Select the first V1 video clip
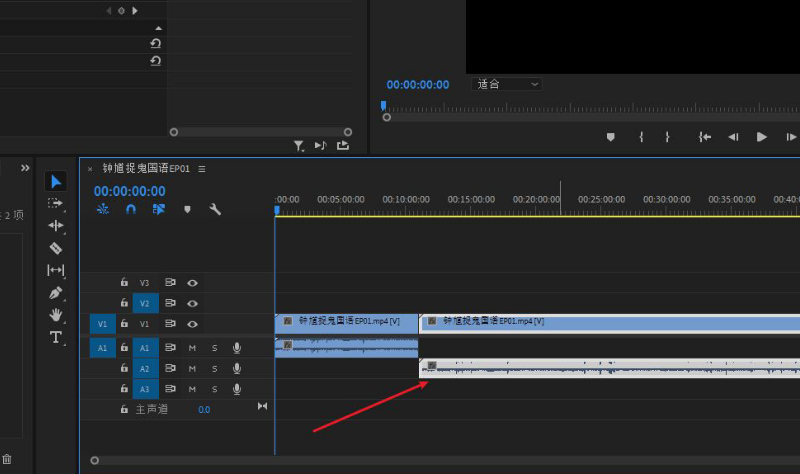The width and height of the screenshot is (800, 474). [346, 324]
